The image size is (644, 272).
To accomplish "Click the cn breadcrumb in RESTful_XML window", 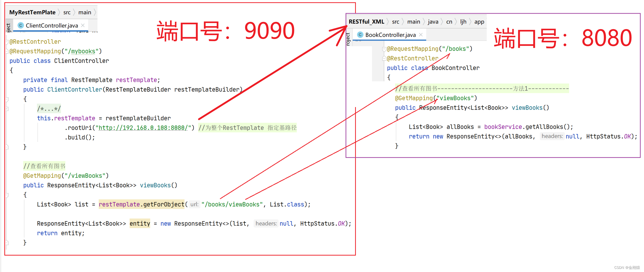I will click(449, 22).
